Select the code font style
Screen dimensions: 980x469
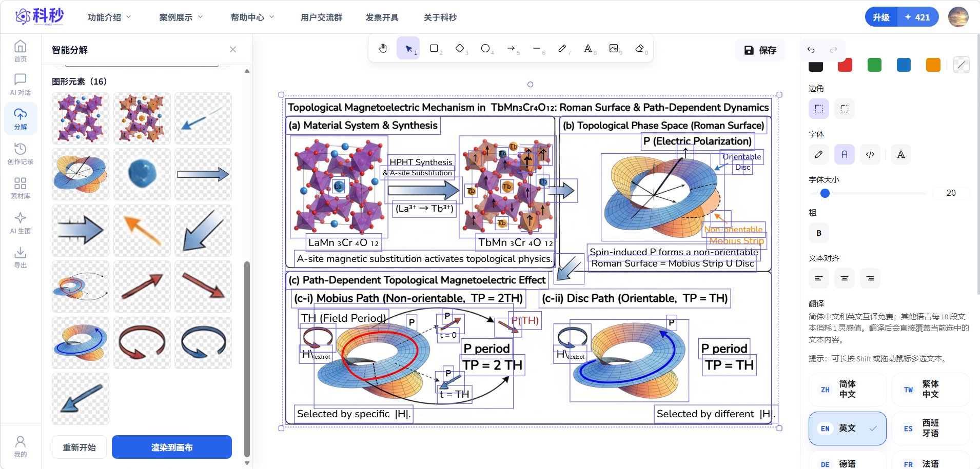coord(870,154)
